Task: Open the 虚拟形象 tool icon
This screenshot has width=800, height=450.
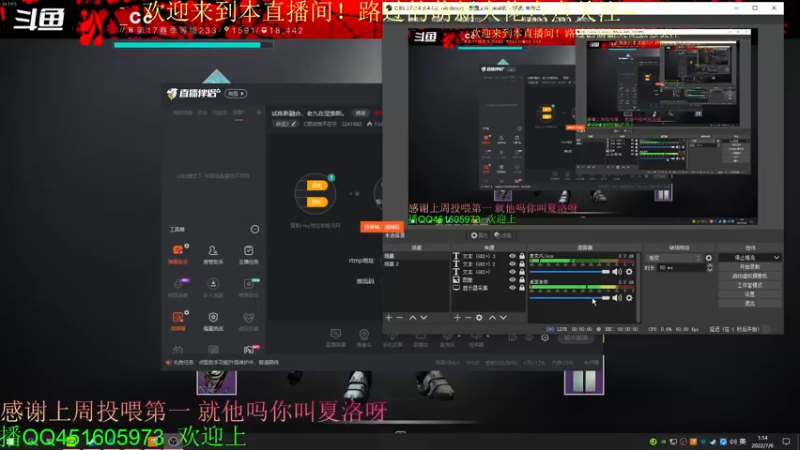Action: click(x=248, y=321)
